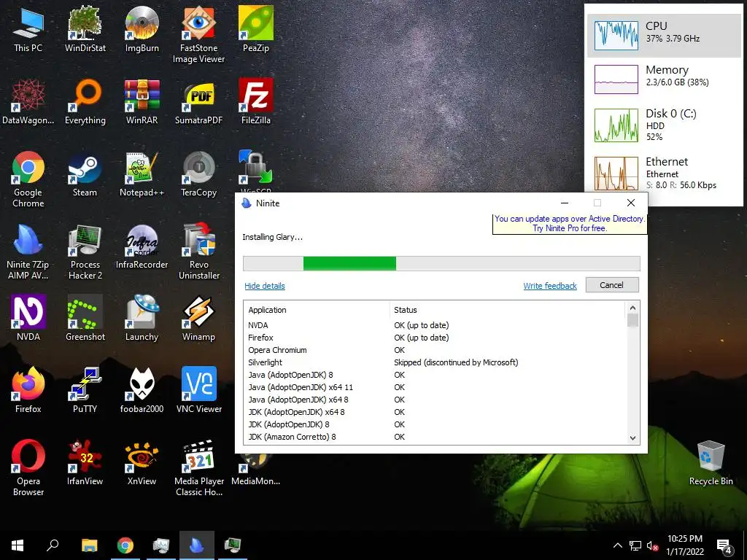This screenshot has height=560, width=747.
Task: Select JDK (Amazon Corretto) 8 row
Action: (436, 437)
